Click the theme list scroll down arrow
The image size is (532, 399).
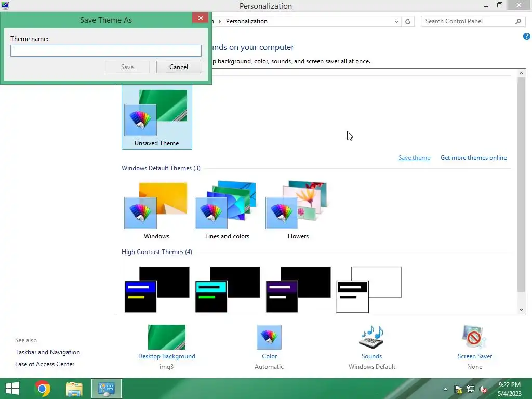[521, 309]
